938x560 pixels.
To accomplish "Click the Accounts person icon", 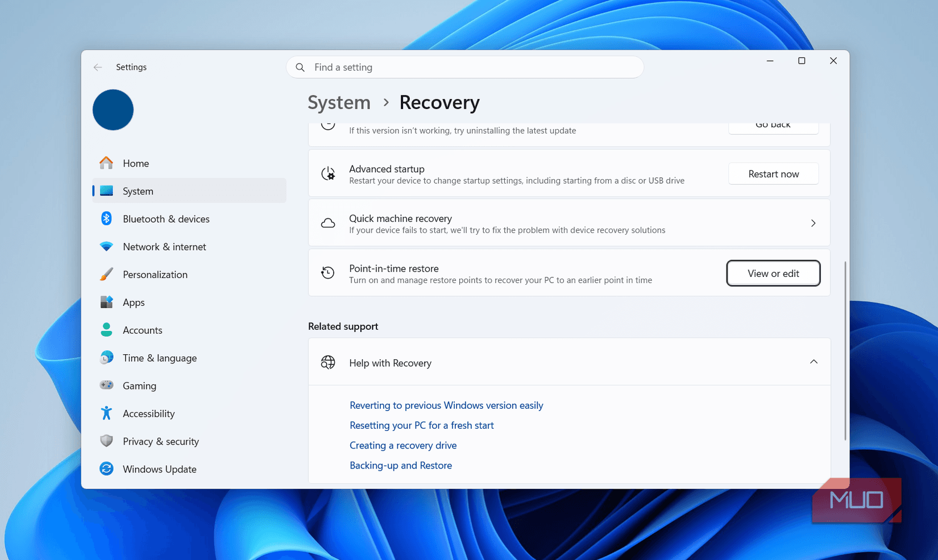I will [106, 330].
